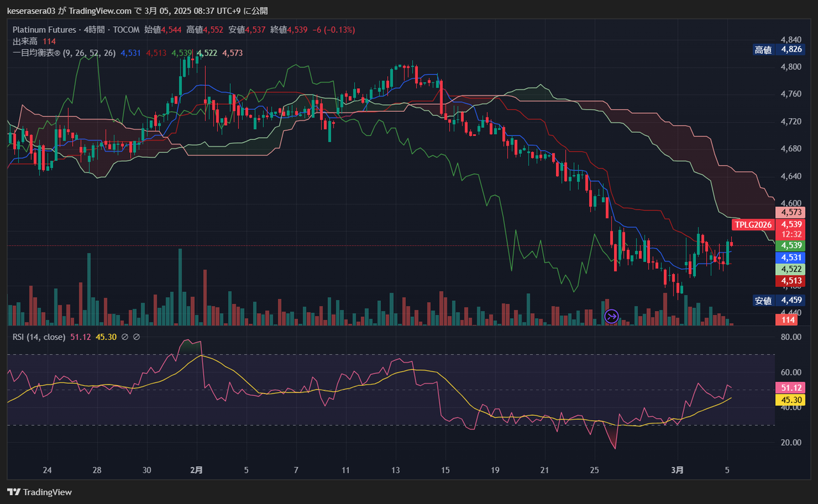
Task: Click the 4,800 price-axis label
Action: 791,66
